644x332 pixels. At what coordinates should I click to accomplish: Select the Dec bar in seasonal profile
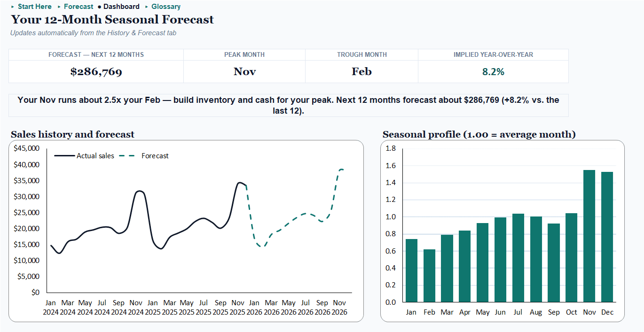pos(607,237)
